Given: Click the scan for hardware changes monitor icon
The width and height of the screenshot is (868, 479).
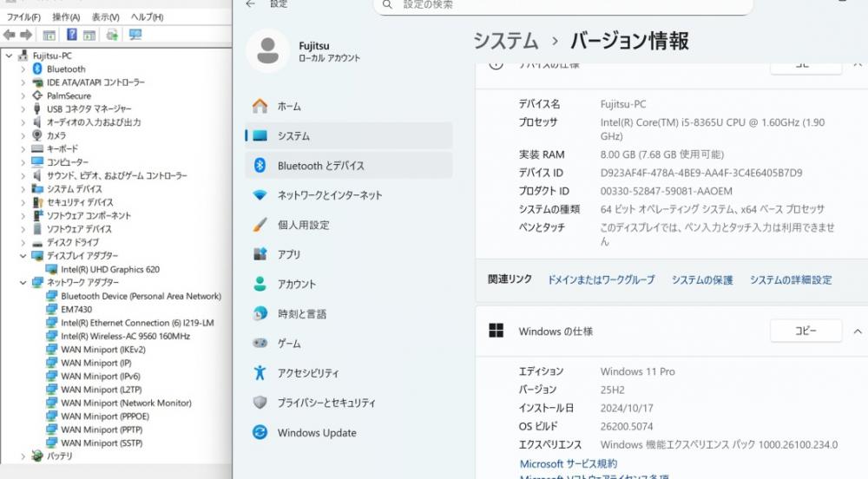Looking at the screenshot, I should pyautogui.click(x=135, y=35).
